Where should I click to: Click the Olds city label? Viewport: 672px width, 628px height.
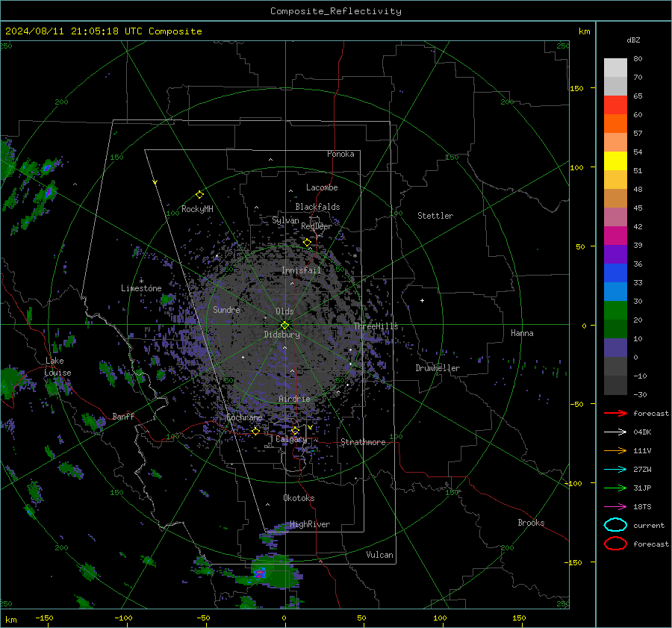284,311
